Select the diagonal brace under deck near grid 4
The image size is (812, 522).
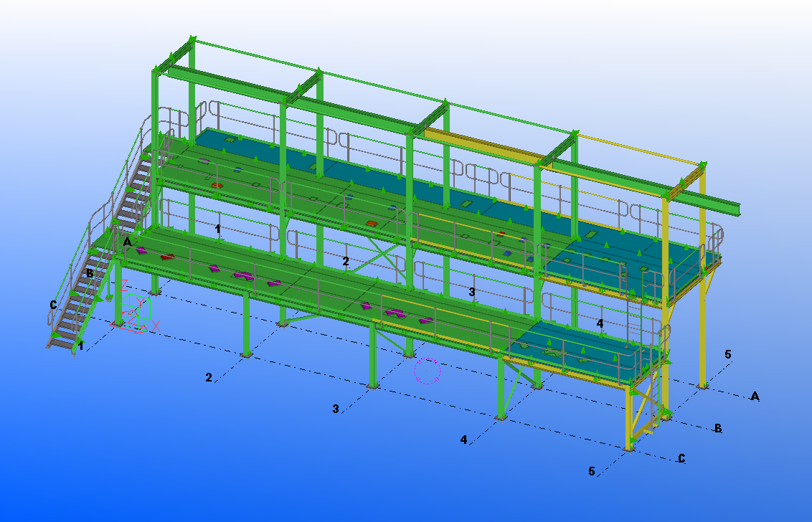pyautogui.click(x=514, y=387)
